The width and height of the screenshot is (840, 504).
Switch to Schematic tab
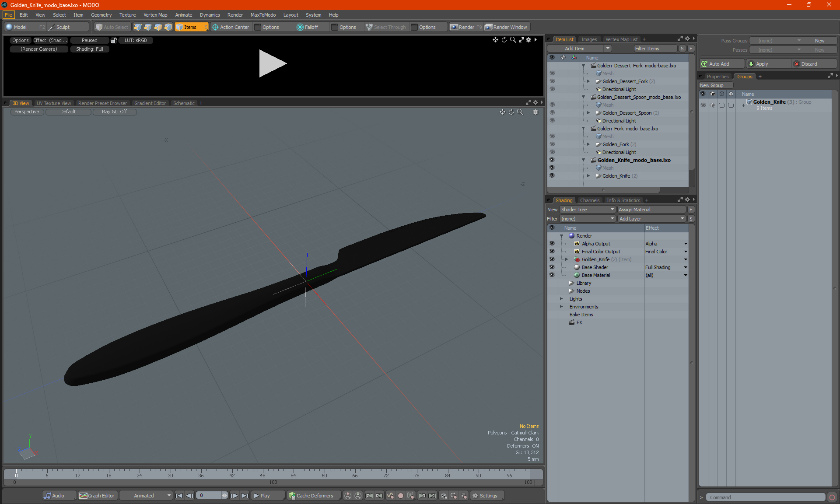tap(184, 103)
